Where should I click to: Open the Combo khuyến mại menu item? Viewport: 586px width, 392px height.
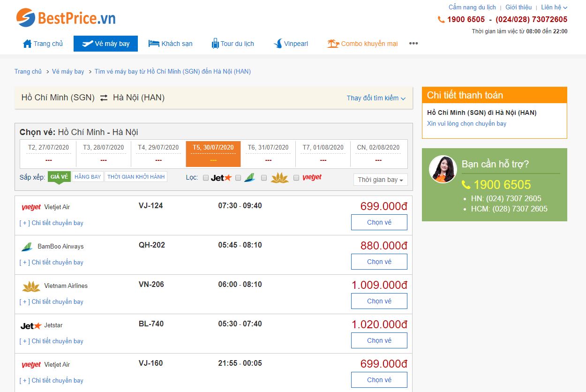point(362,44)
